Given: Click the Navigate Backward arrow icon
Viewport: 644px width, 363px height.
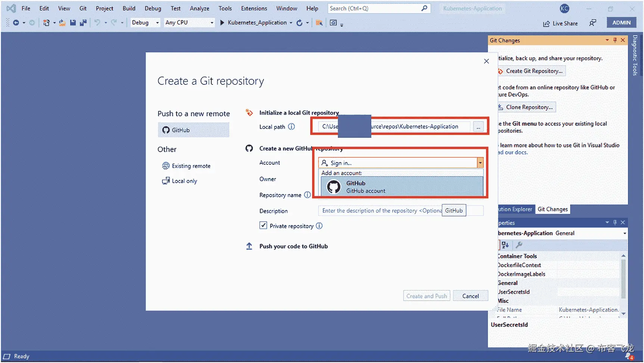Looking at the screenshot, I should click(x=16, y=23).
